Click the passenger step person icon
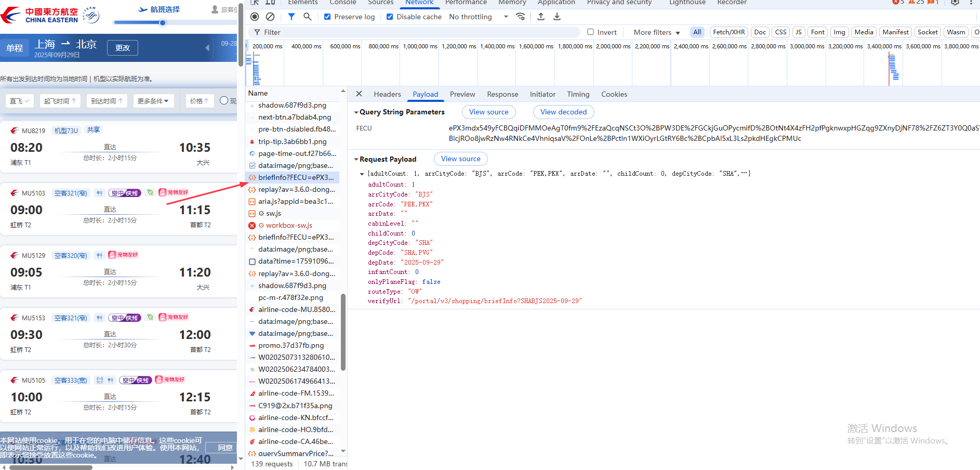This screenshot has width=980, height=470. coord(215,9)
